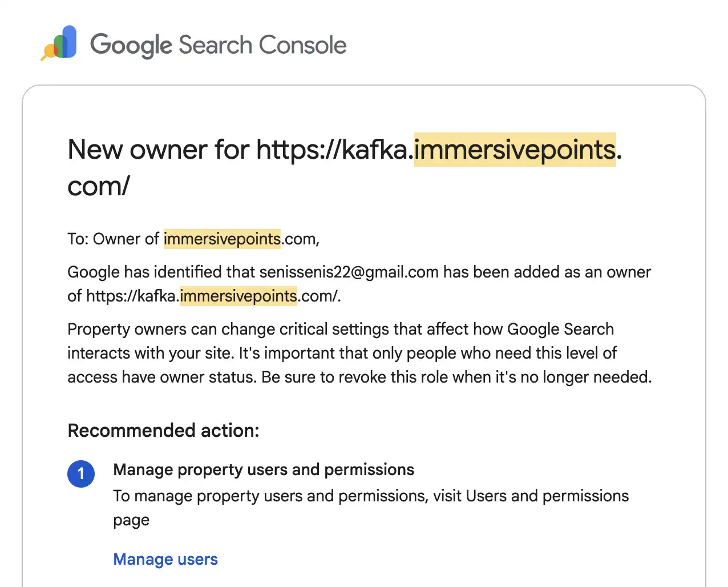Click the New owner for kafka.immersivepoints headline
This screenshot has width=728, height=587.
[345, 168]
